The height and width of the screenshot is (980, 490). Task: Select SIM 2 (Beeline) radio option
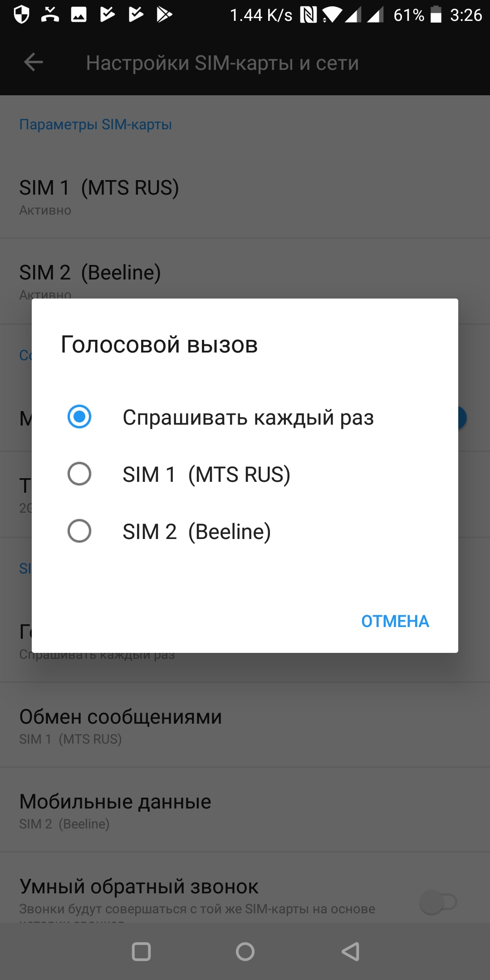coord(79,531)
